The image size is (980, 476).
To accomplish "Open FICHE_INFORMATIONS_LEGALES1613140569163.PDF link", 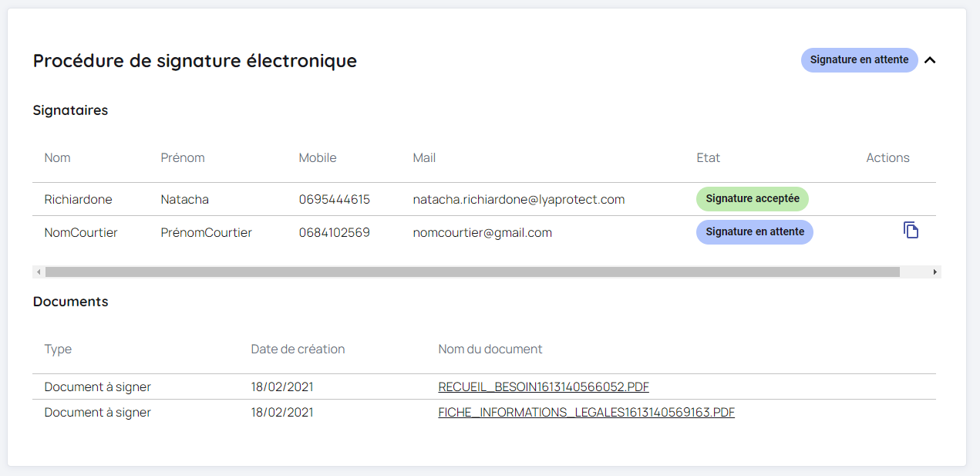I will (586, 413).
